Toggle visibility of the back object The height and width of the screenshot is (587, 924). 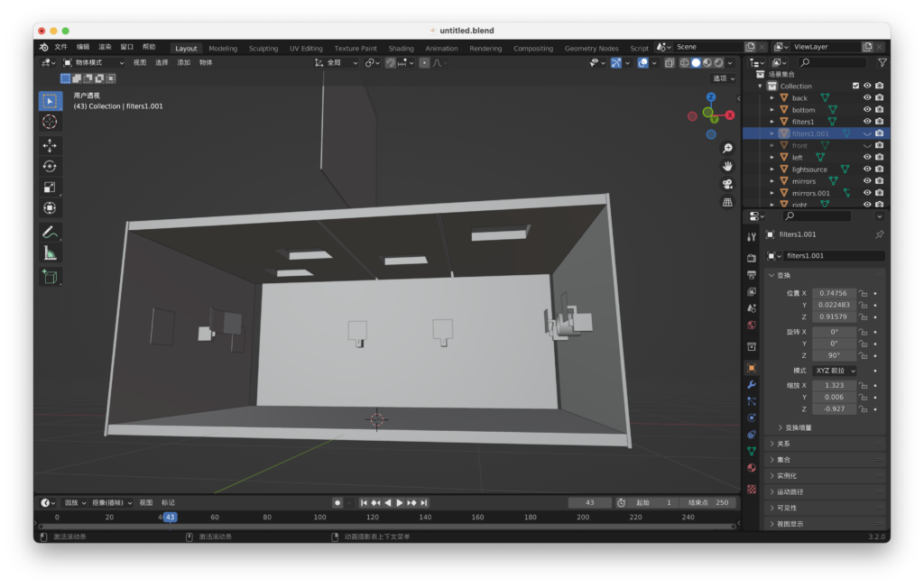click(867, 97)
